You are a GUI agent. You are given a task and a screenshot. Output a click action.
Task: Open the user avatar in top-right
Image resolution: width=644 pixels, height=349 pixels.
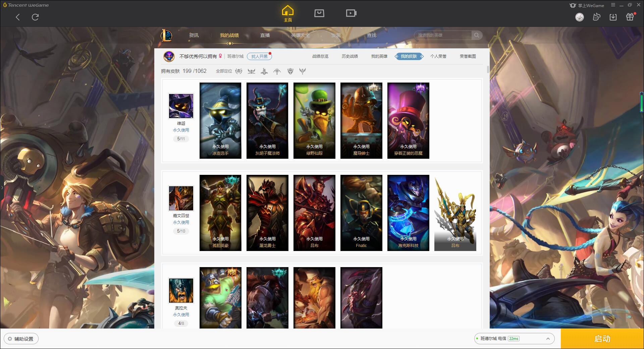[x=579, y=17]
